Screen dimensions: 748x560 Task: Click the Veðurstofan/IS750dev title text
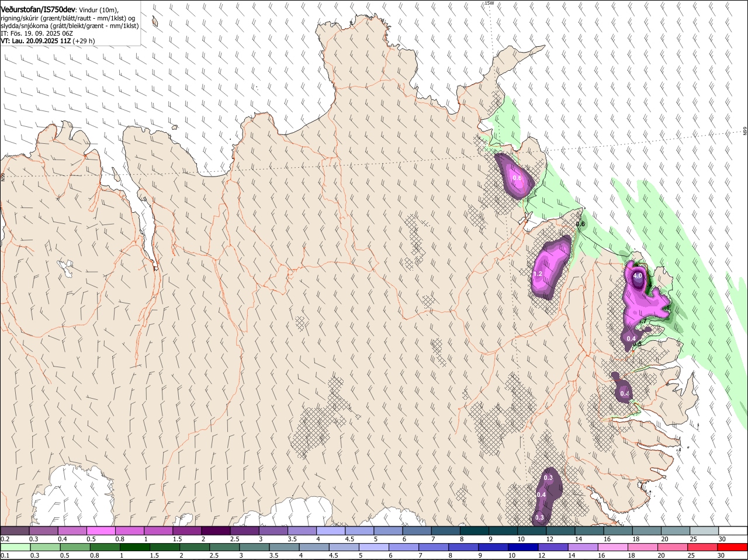click(38, 9)
